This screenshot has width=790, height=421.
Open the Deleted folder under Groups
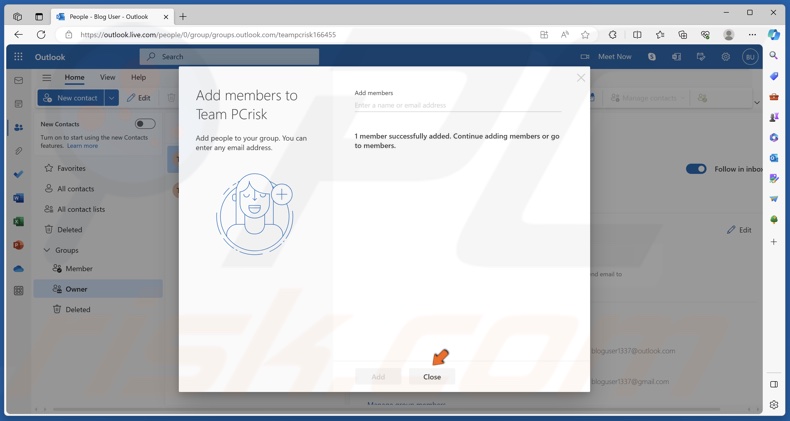click(98, 309)
